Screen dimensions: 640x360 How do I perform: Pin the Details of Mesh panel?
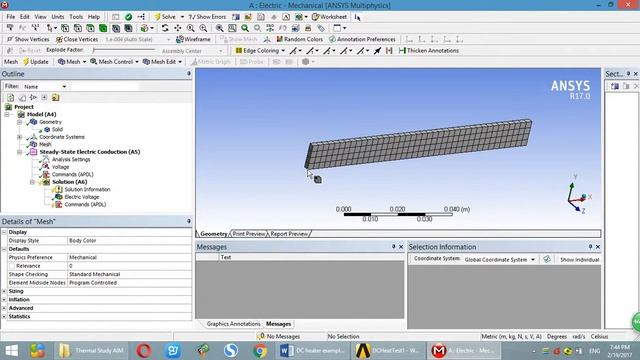point(189,221)
